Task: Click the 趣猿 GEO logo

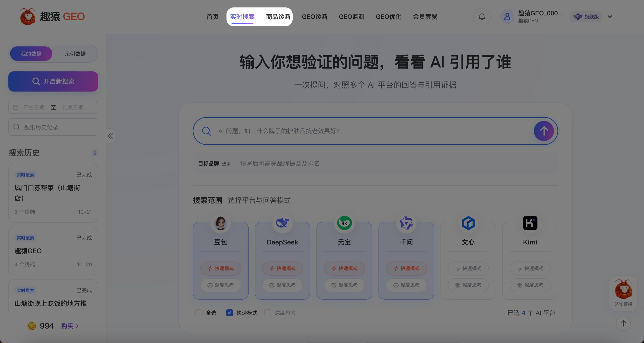Action: click(52, 16)
